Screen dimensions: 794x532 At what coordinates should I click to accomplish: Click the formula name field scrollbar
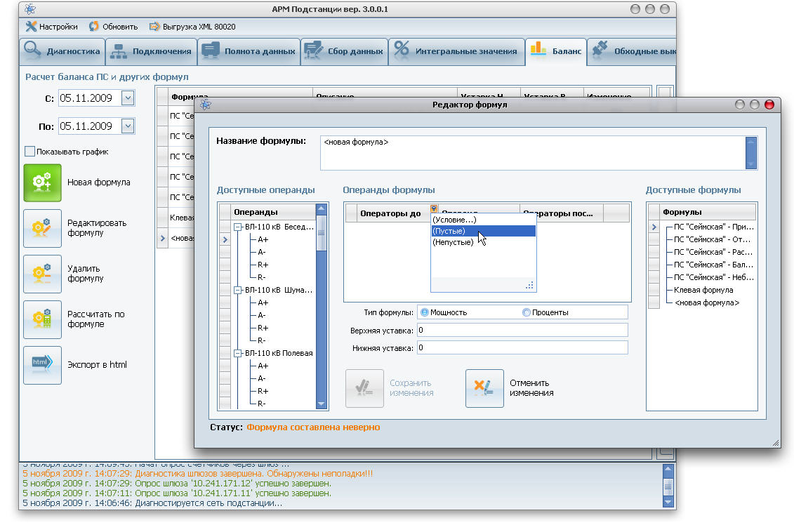(751, 153)
